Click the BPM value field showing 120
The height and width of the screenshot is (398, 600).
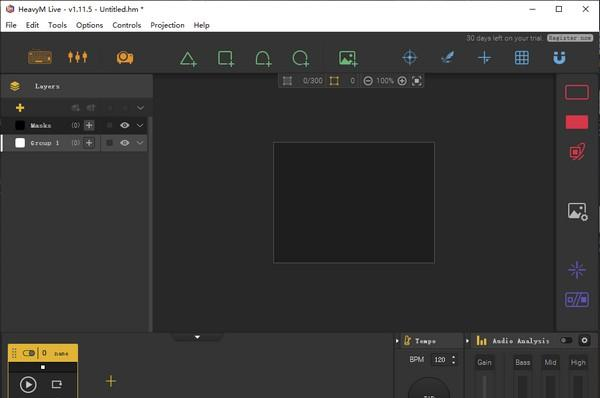pos(440,360)
